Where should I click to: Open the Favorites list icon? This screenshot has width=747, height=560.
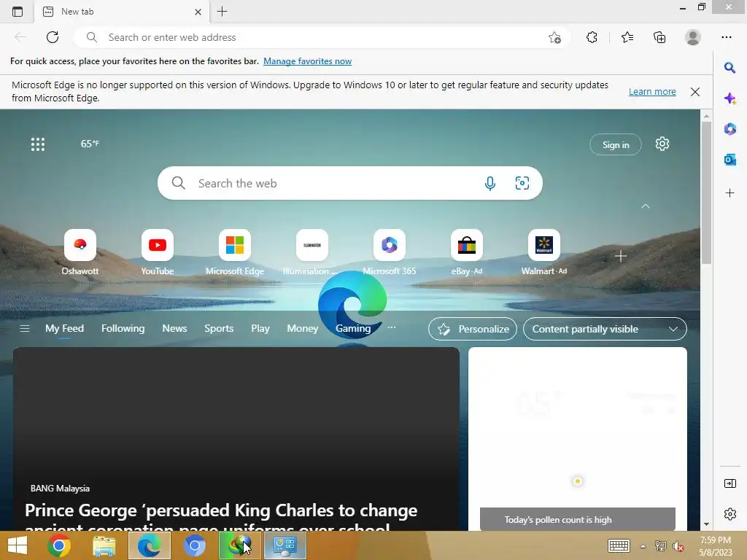coord(627,37)
